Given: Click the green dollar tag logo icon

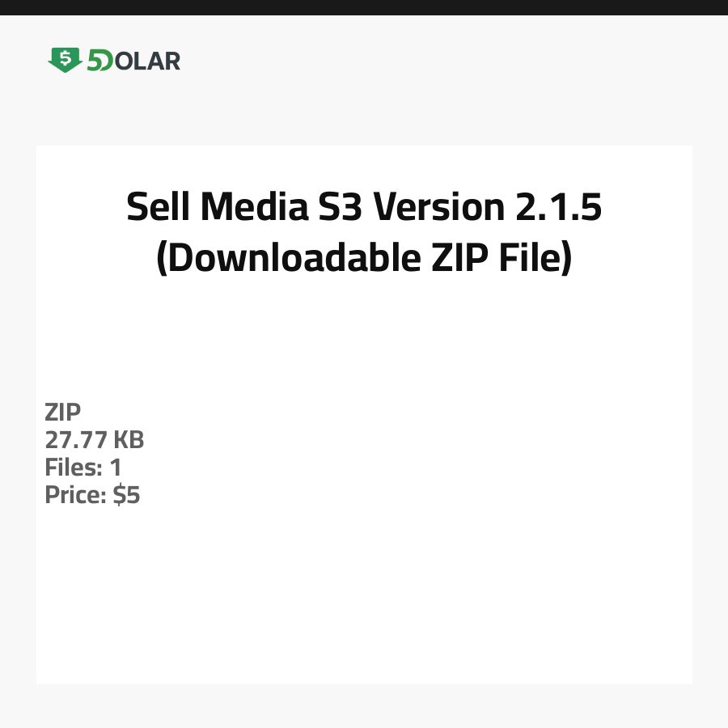Looking at the screenshot, I should 65,60.
